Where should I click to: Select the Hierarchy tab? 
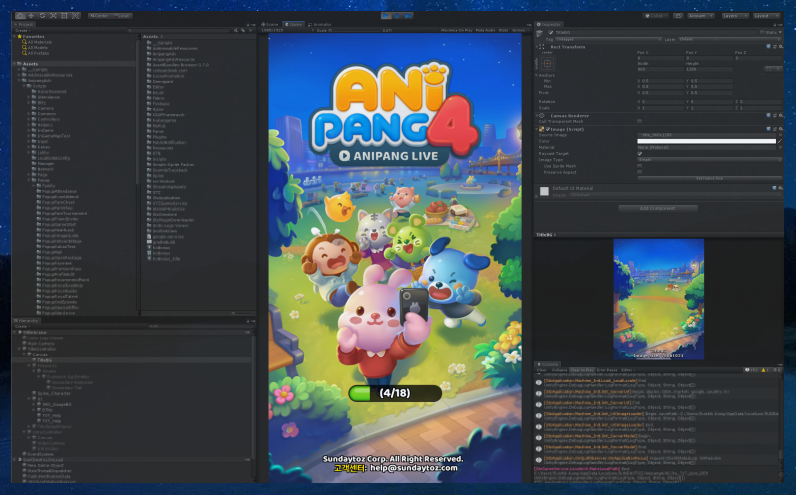pyautogui.click(x=26, y=321)
